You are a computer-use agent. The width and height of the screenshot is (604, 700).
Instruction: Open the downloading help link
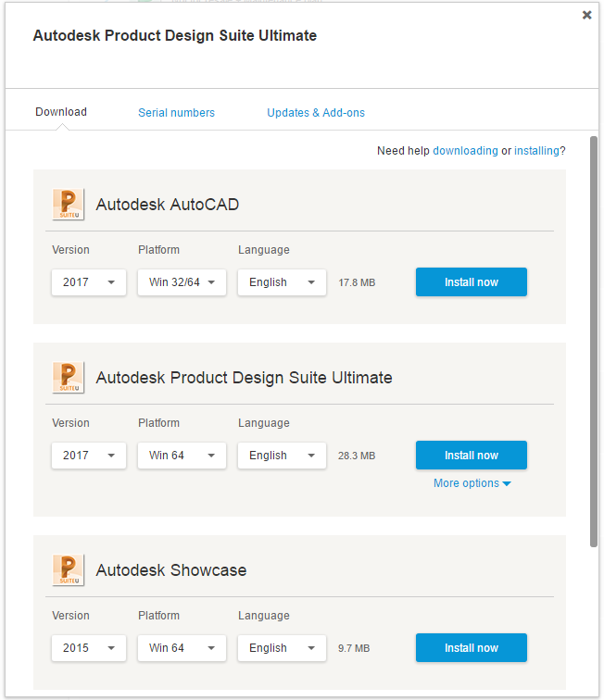point(465,151)
